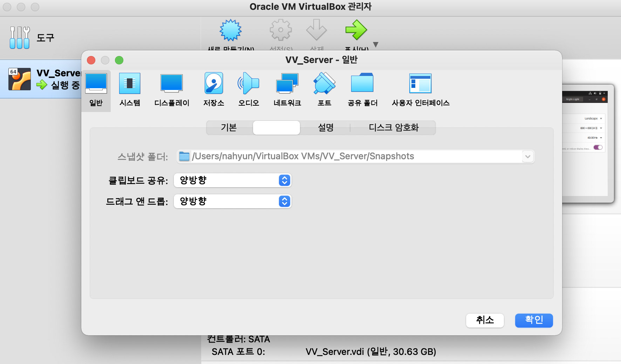Click the 스냅샷 폴더 label
621x364 pixels.
143,156
